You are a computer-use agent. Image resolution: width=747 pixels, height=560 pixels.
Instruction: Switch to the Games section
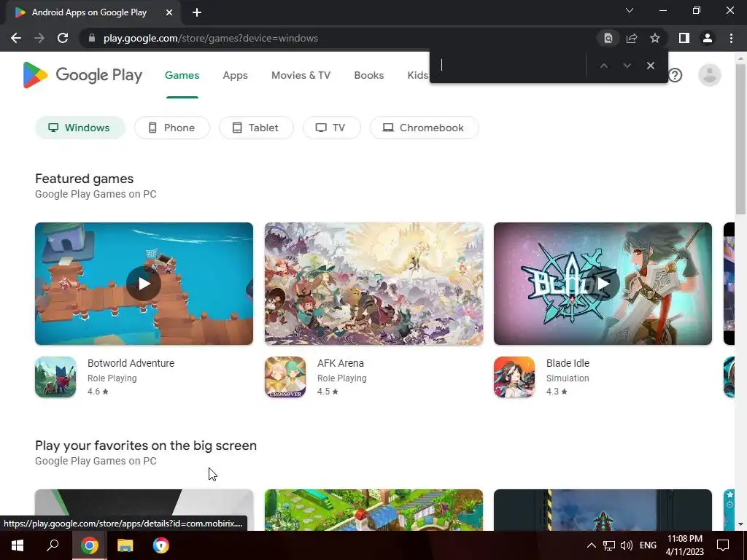182,75
